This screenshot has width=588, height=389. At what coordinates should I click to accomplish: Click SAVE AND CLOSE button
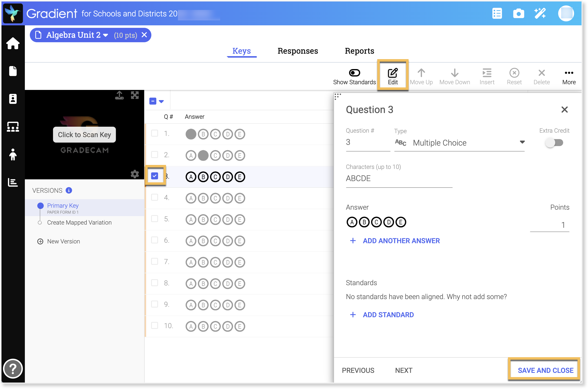pos(545,370)
